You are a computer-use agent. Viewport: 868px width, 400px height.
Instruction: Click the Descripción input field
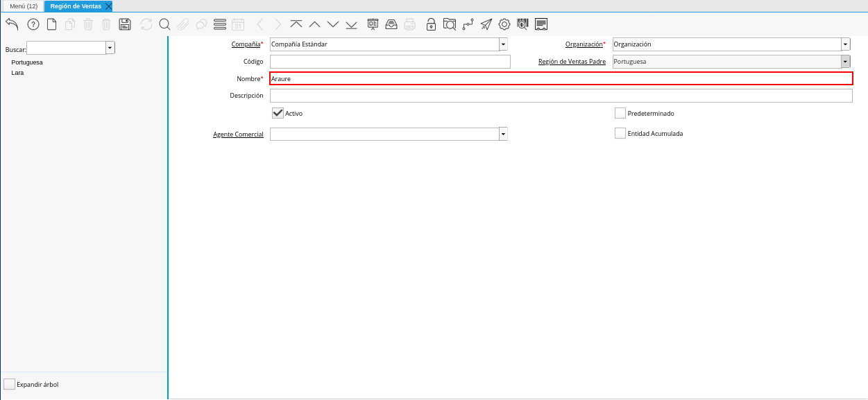click(561, 96)
